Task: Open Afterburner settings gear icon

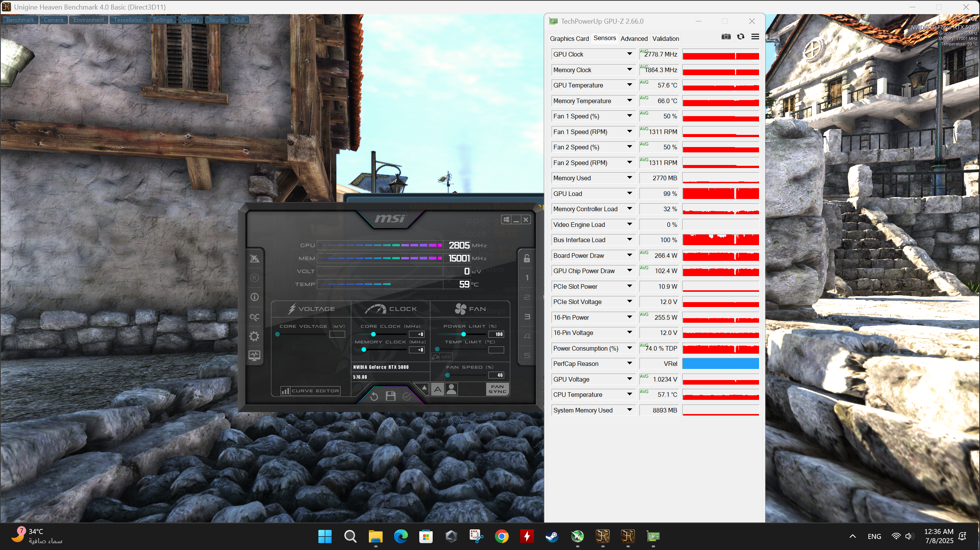Action: coord(255,336)
